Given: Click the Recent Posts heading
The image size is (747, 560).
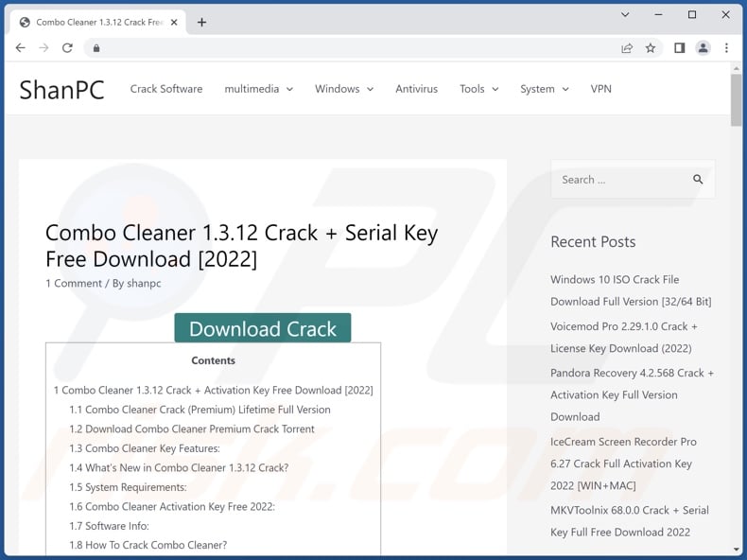Looking at the screenshot, I should 593,241.
